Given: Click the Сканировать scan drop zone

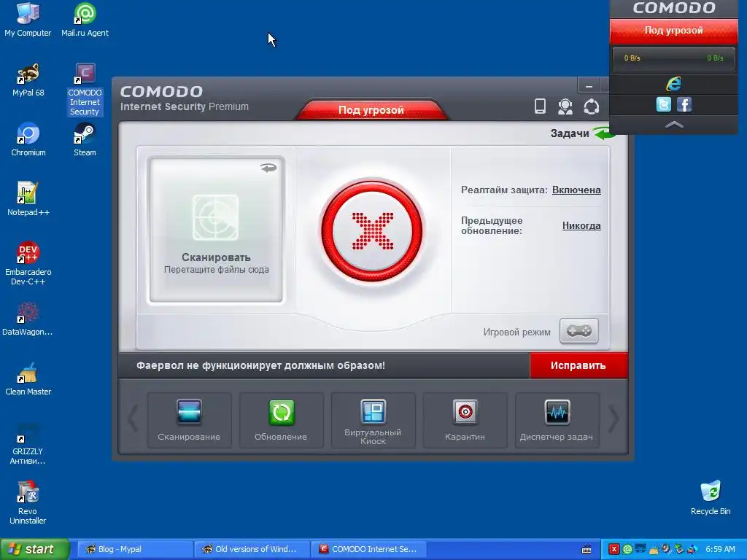Looking at the screenshot, I should tap(216, 230).
